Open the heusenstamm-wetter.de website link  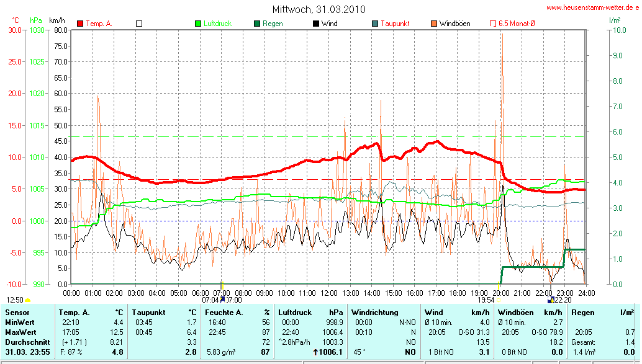point(592,7)
